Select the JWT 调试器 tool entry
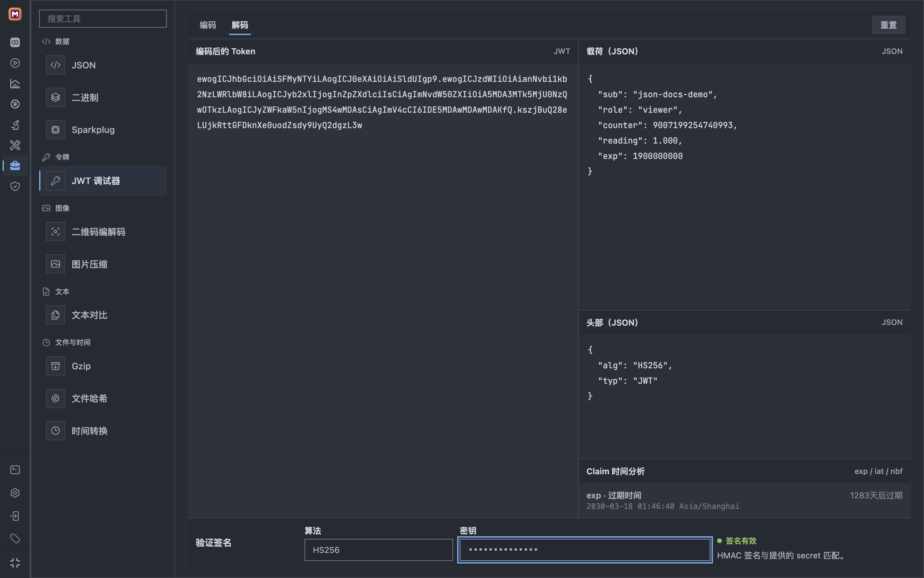The image size is (924, 578). (103, 181)
